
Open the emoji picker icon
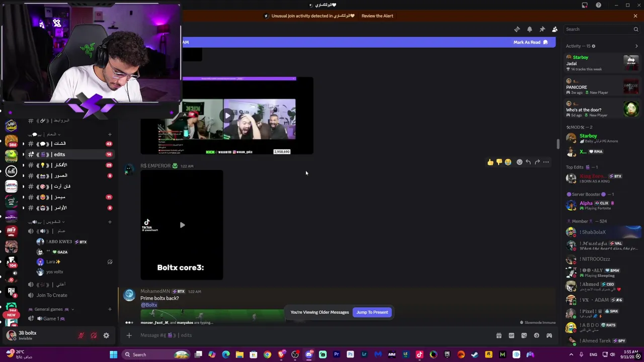(536, 335)
